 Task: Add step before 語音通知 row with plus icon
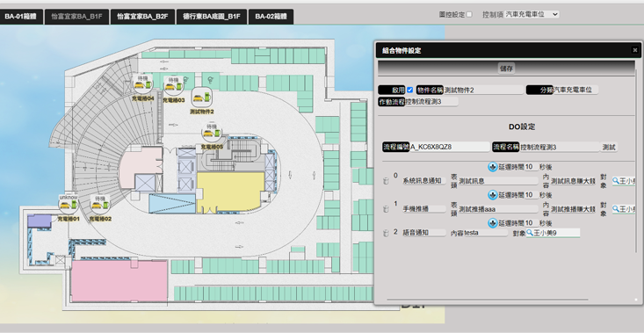pos(493,223)
